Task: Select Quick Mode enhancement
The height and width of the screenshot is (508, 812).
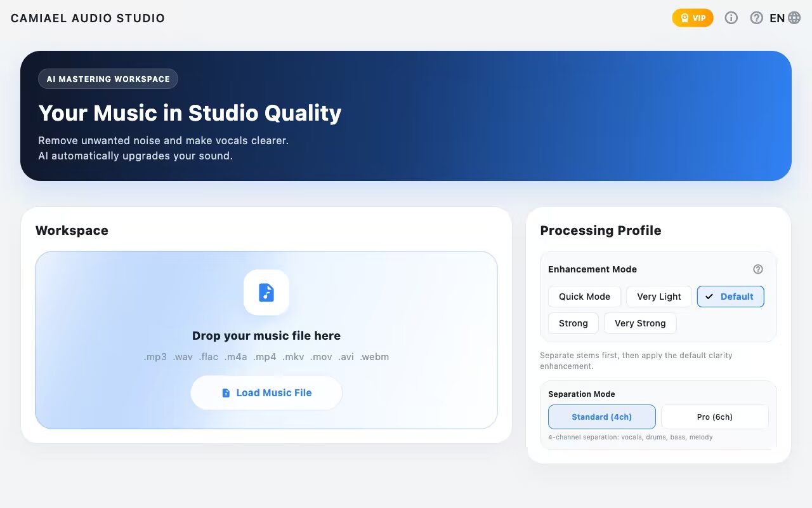Action: click(x=584, y=297)
